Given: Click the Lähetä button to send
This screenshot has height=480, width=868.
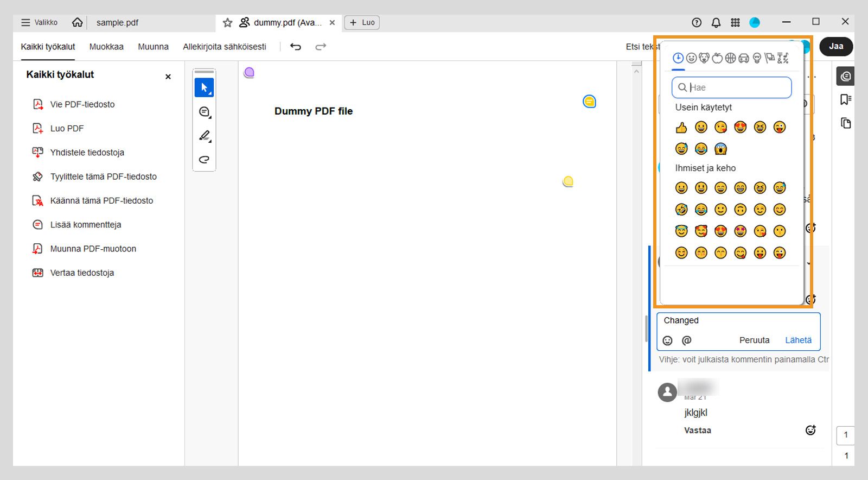Looking at the screenshot, I should pos(798,340).
